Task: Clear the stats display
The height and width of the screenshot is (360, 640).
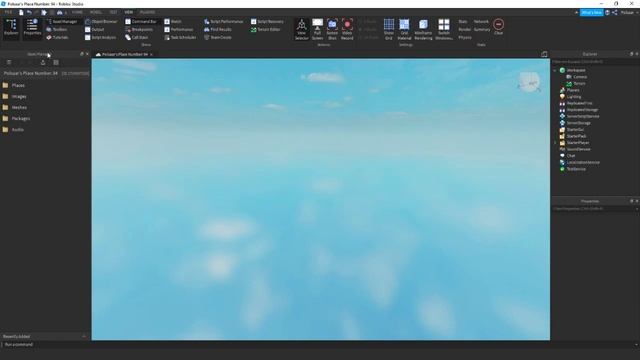Action: [498, 27]
